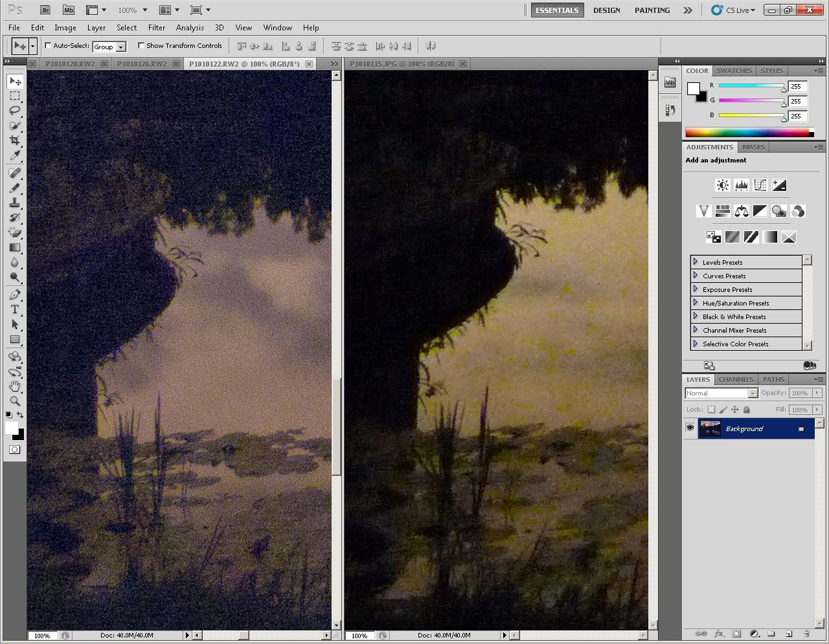
Task: Select the Spot Healing Brush tool
Action: 15,173
